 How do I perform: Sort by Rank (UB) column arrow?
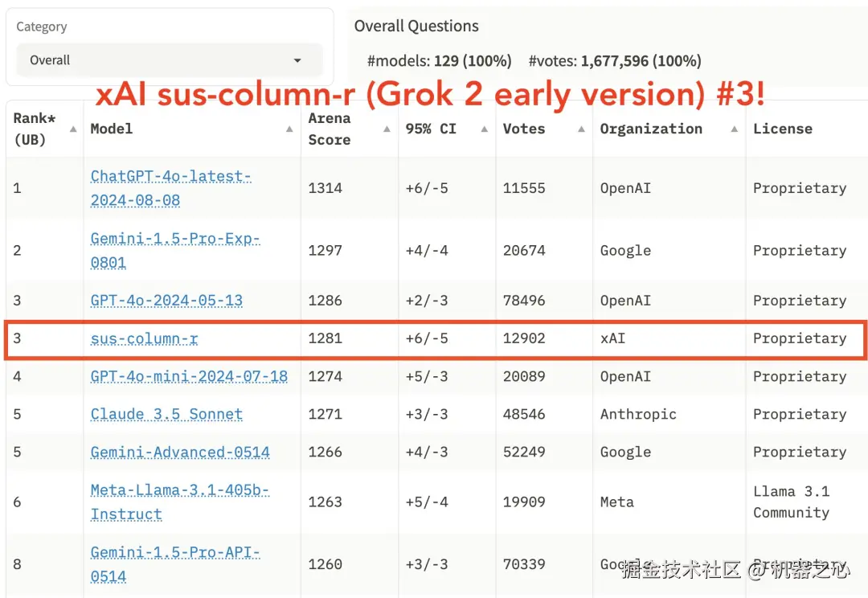click(73, 129)
